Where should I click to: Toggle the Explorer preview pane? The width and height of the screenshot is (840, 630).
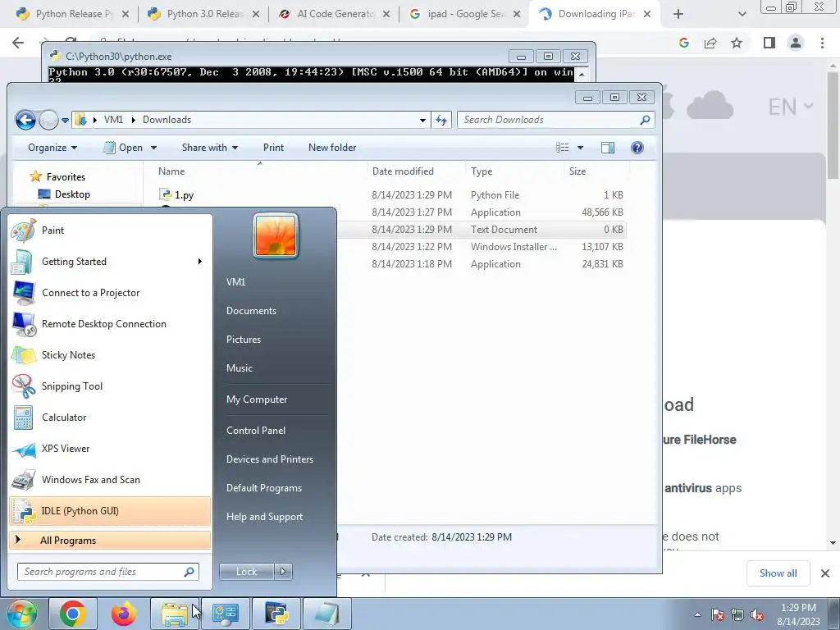[608, 148]
